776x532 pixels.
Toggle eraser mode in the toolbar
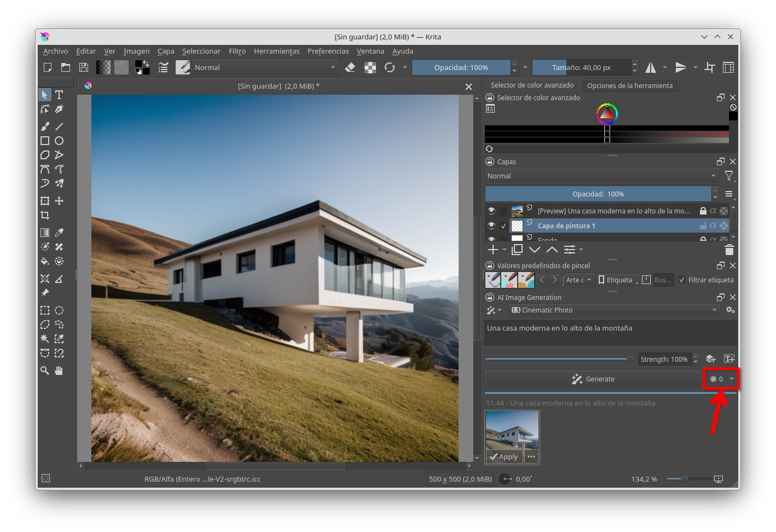point(350,67)
